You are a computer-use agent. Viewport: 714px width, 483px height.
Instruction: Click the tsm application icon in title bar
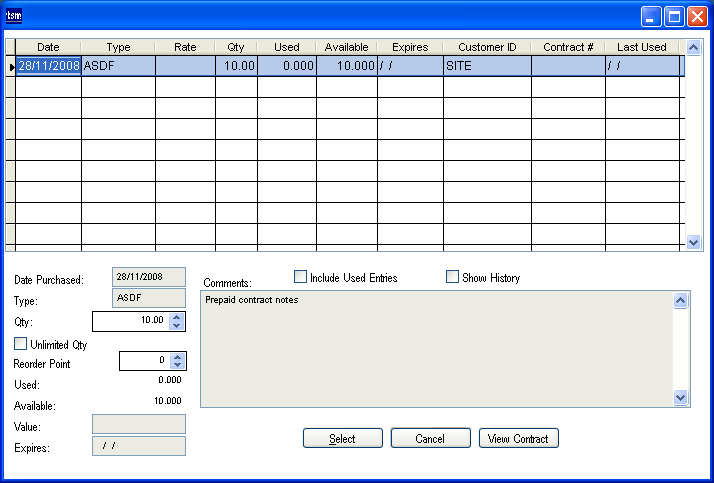(x=14, y=15)
